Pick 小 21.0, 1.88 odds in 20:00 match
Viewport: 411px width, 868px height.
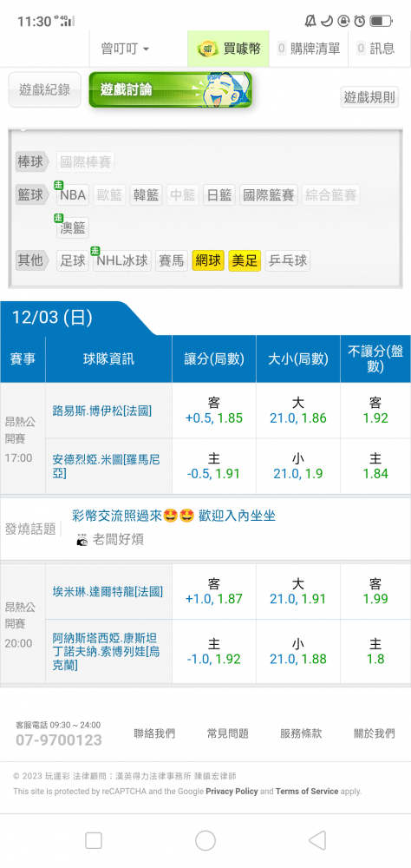coord(298,652)
